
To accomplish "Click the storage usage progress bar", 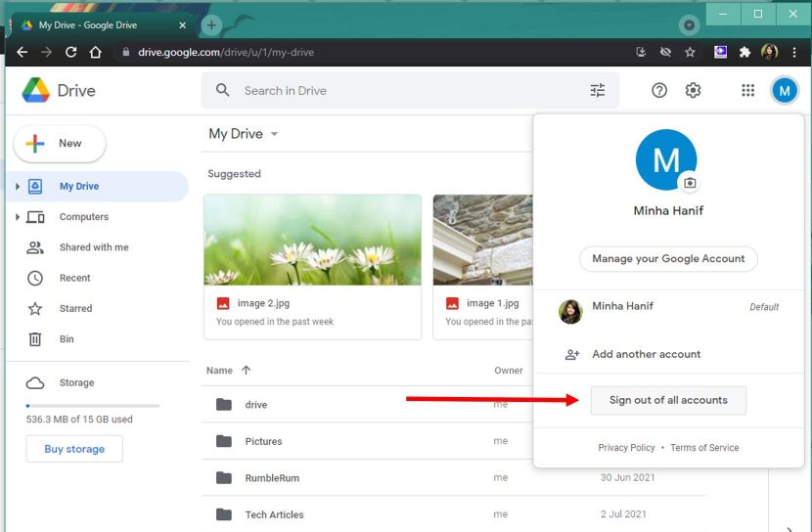I will [x=93, y=406].
